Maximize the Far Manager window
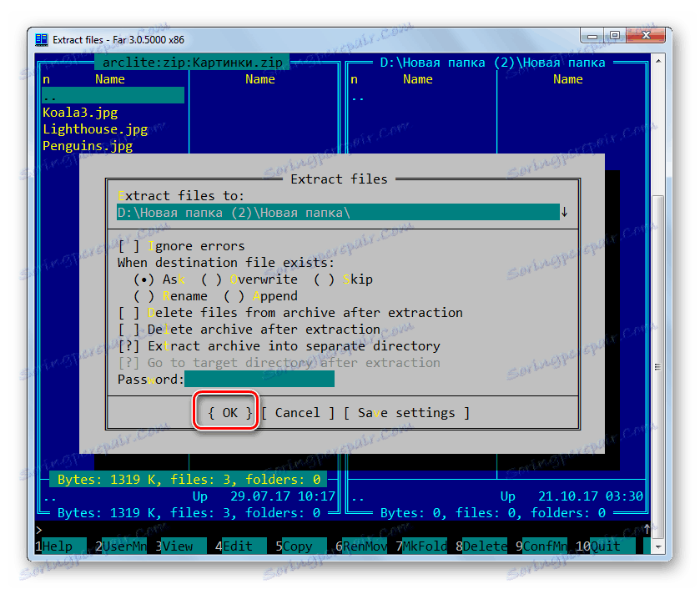The height and width of the screenshot is (589, 700). [x=615, y=36]
